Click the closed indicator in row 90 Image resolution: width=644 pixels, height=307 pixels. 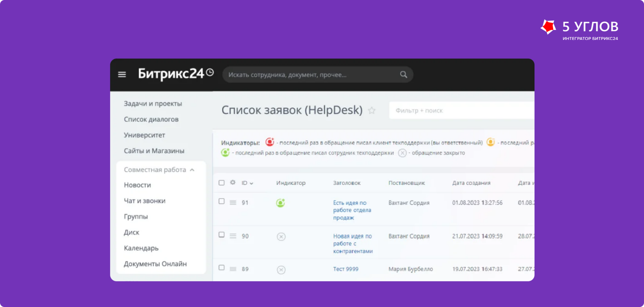[x=281, y=236]
